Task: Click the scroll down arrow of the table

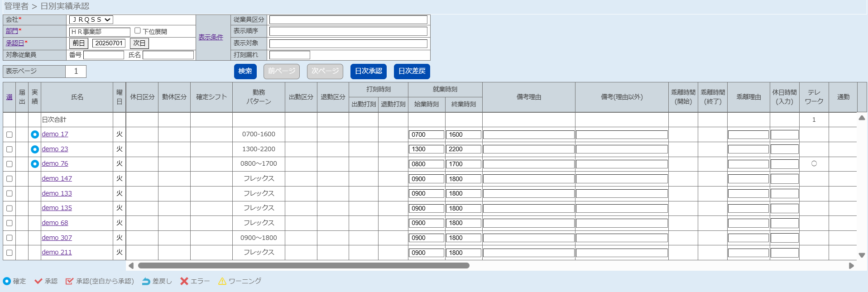Action: pyautogui.click(x=862, y=255)
